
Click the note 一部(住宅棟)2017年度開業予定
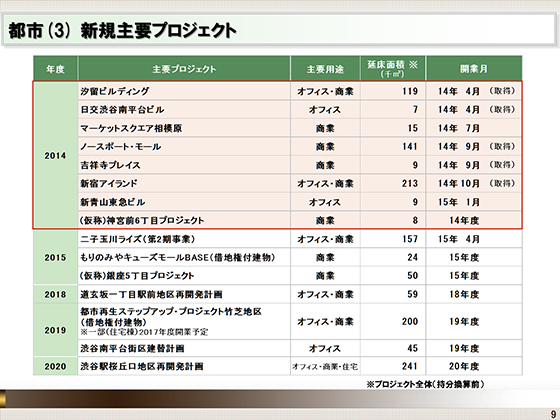pos(144,332)
